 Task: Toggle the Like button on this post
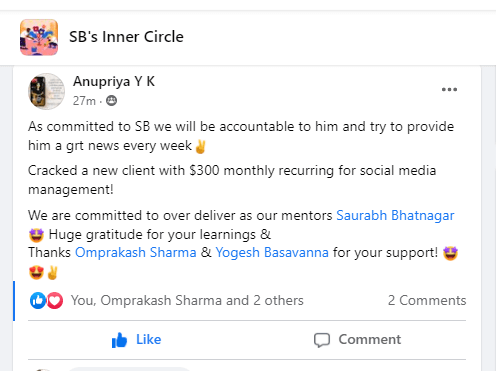(x=136, y=340)
